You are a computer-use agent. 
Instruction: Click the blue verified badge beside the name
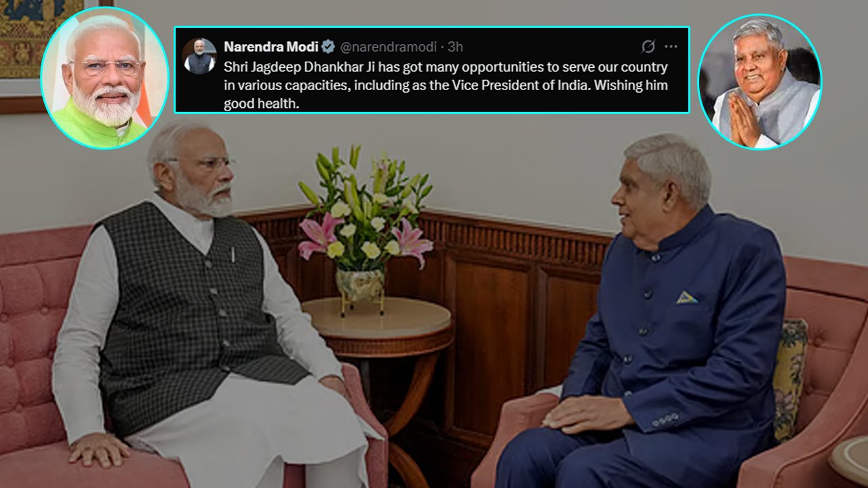click(328, 47)
